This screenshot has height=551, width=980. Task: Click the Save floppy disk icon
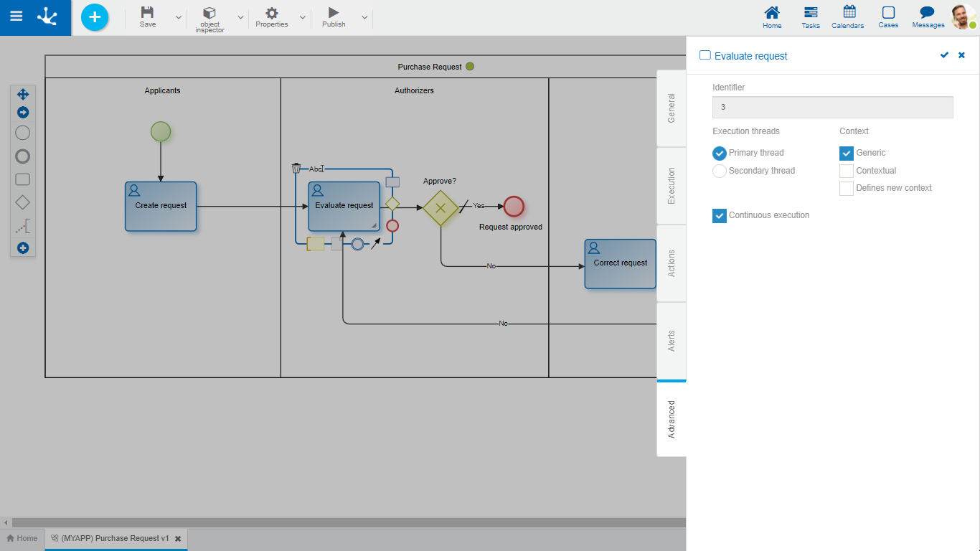147,13
